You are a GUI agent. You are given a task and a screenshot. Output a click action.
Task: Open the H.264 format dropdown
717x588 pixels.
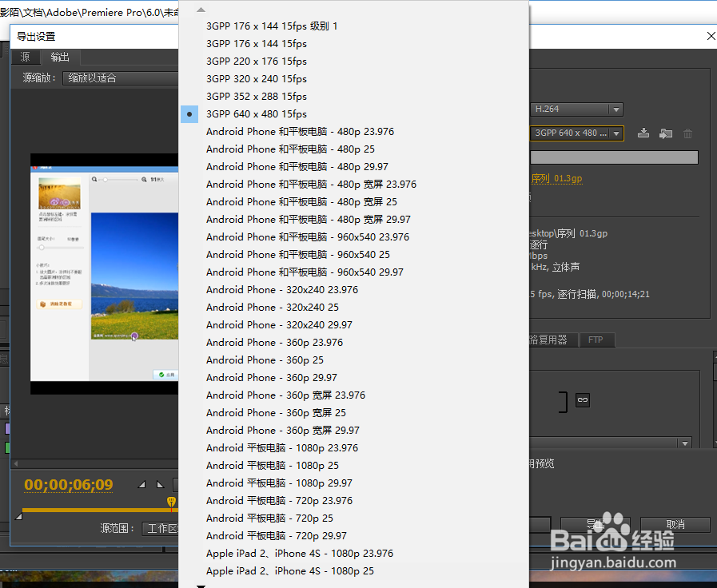tap(576, 109)
